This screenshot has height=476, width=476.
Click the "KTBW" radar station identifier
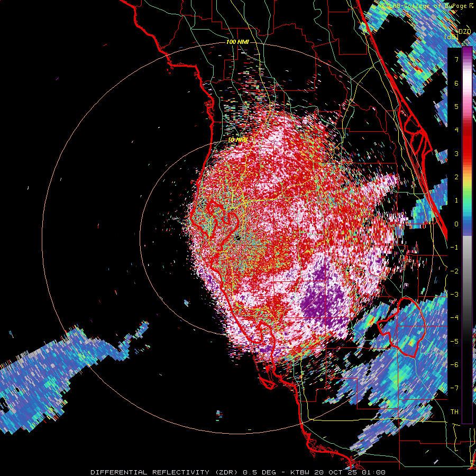click(300, 472)
